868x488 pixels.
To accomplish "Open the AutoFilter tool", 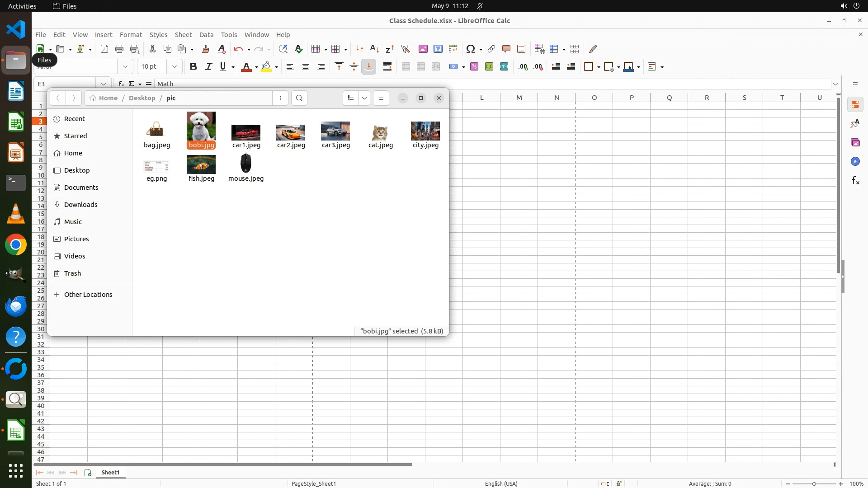I will point(405,49).
